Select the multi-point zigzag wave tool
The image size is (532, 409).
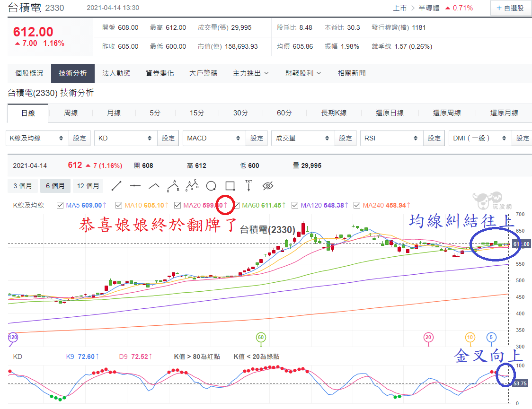tap(192, 186)
